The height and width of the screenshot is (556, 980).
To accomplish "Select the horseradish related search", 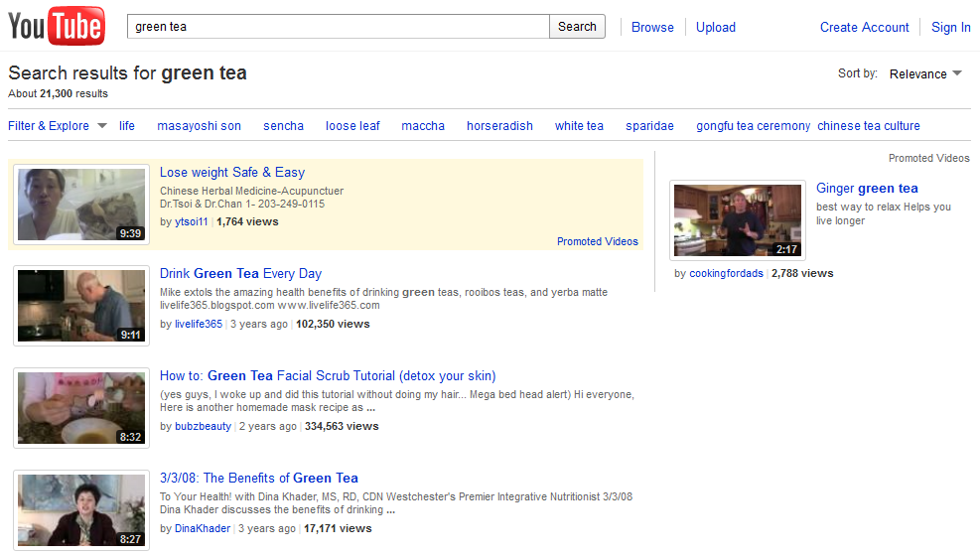I will 499,125.
